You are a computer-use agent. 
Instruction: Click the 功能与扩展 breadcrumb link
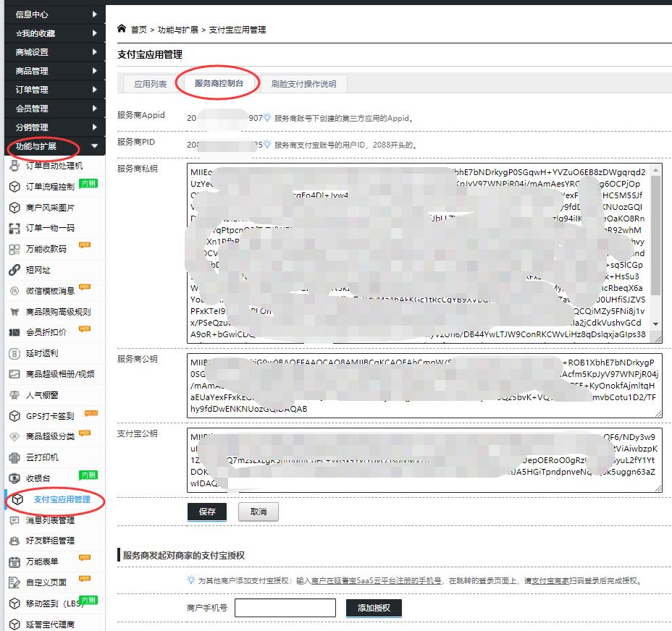178,30
